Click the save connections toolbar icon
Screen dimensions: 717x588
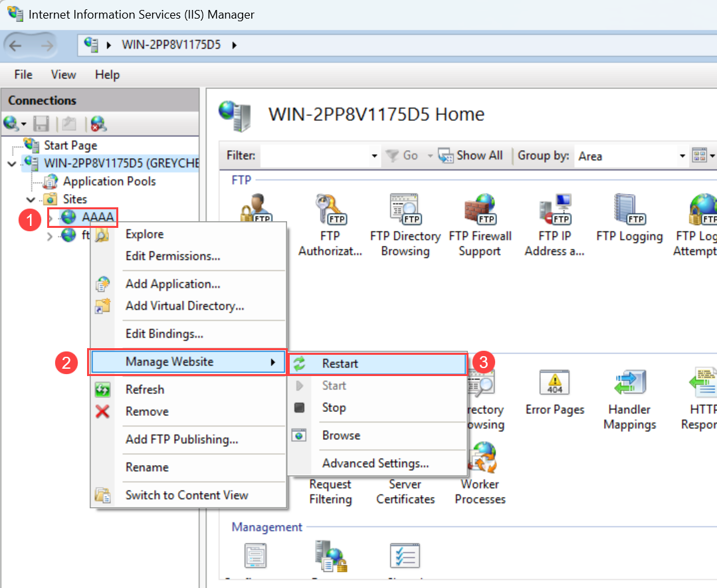[41, 124]
